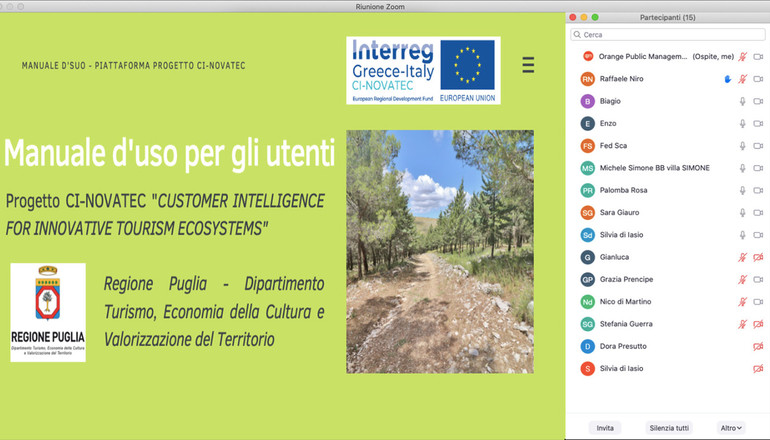The height and width of the screenshot is (440, 770).
Task: Click the Silenzia tutti button
Action: click(x=669, y=428)
